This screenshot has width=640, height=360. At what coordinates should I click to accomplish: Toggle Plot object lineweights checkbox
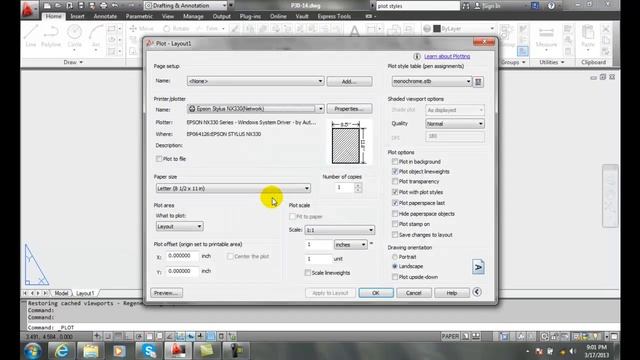pos(395,171)
